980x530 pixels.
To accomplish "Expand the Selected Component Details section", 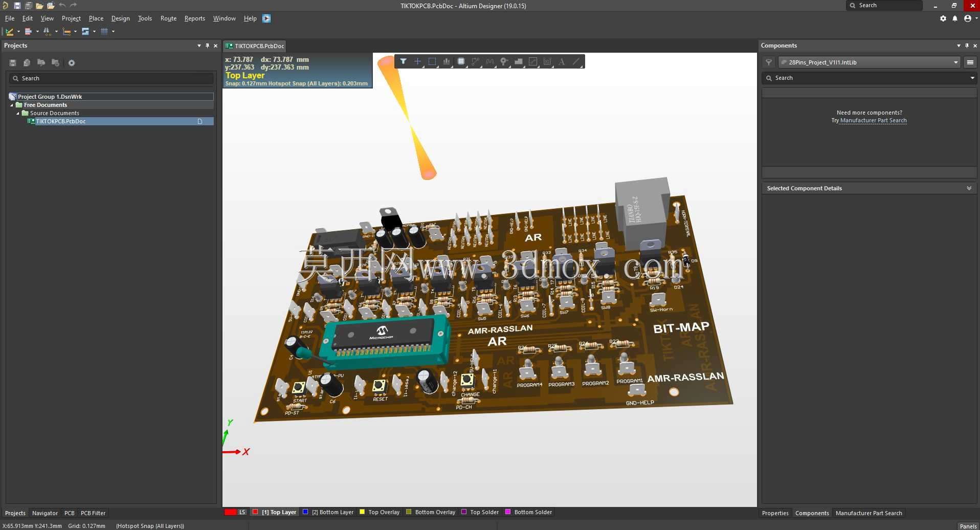I will [969, 188].
